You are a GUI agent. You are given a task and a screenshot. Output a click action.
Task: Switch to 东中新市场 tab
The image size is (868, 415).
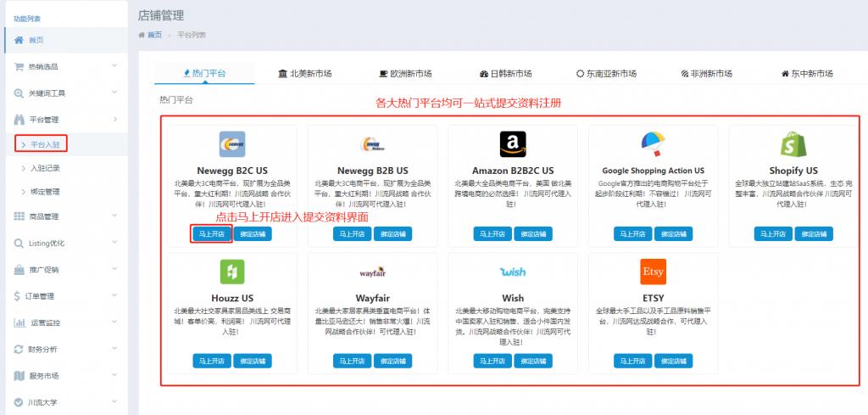tap(807, 73)
